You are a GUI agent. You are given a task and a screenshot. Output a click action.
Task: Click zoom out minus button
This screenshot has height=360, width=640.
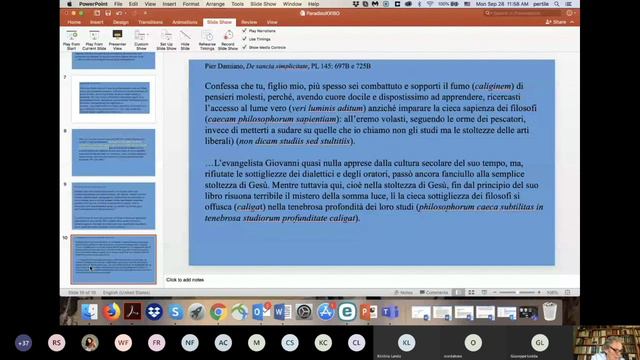(495, 292)
